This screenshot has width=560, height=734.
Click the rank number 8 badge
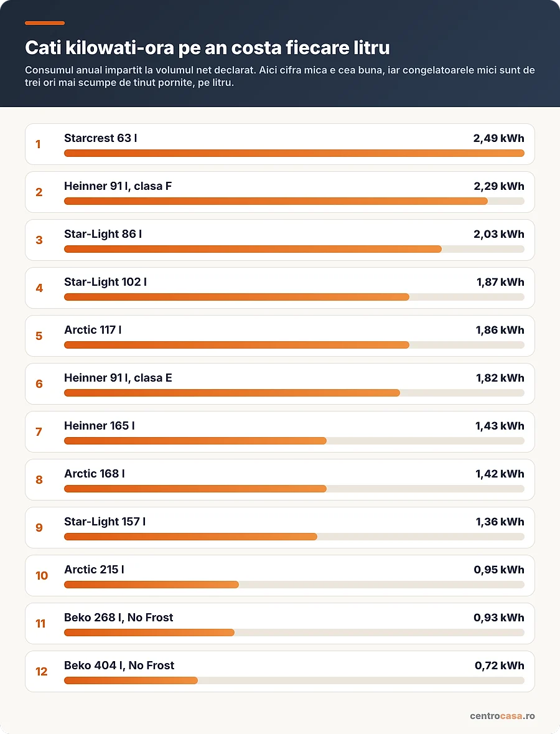point(39,480)
